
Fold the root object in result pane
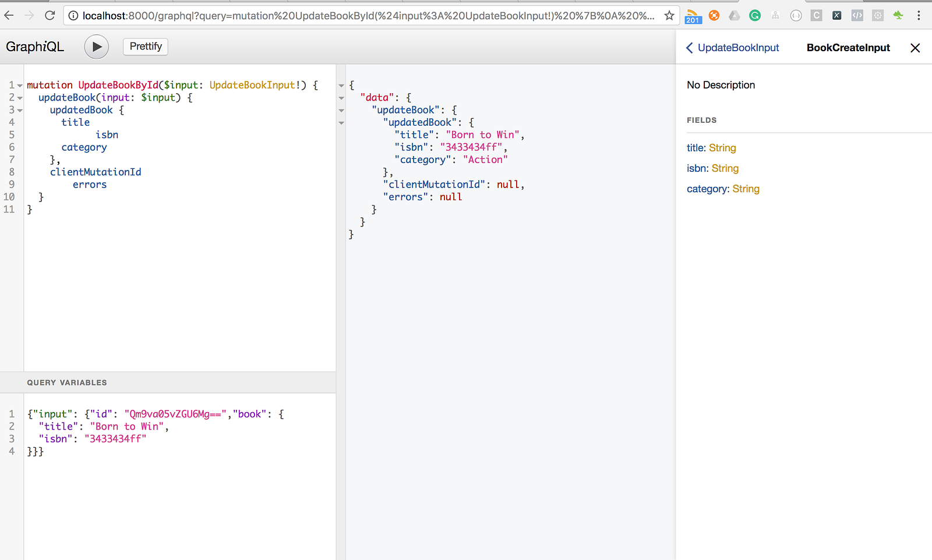coord(341,86)
